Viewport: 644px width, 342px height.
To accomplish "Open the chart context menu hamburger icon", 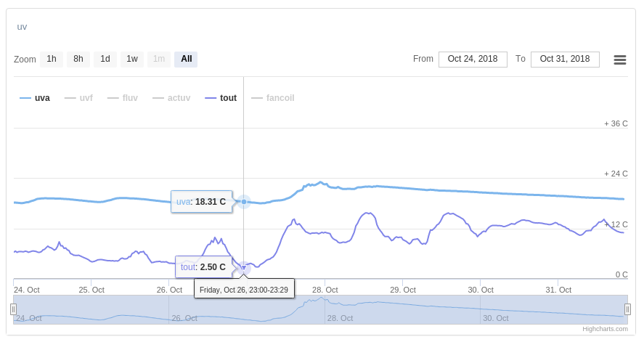I will [x=620, y=60].
